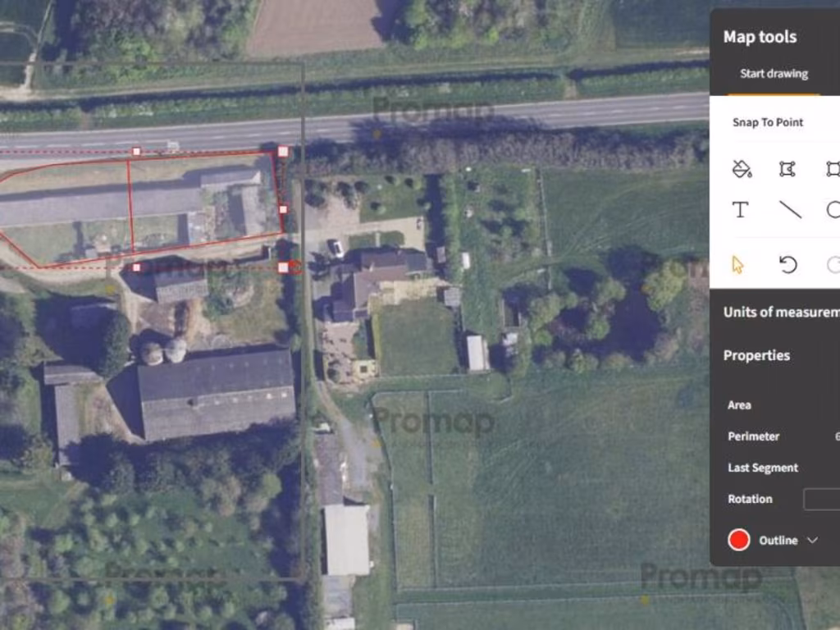Activate the yellow pointer select tool
The image size is (840, 630).
pyautogui.click(x=737, y=264)
